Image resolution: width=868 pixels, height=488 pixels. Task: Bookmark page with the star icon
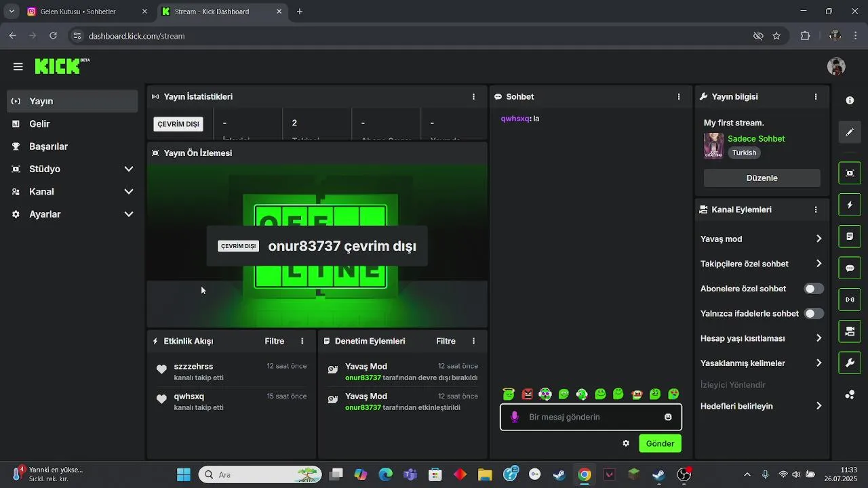tap(776, 36)
